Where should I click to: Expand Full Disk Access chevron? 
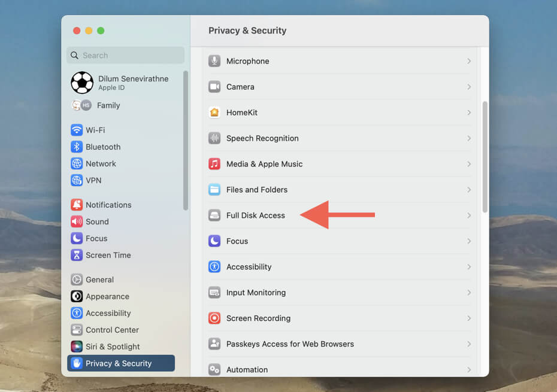pos(469,215)
